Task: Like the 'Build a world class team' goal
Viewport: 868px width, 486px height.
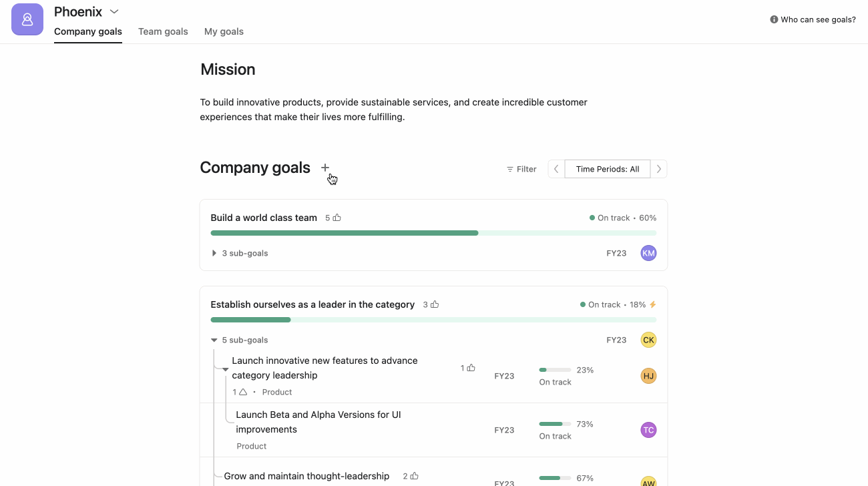Action: coord(337,218)
